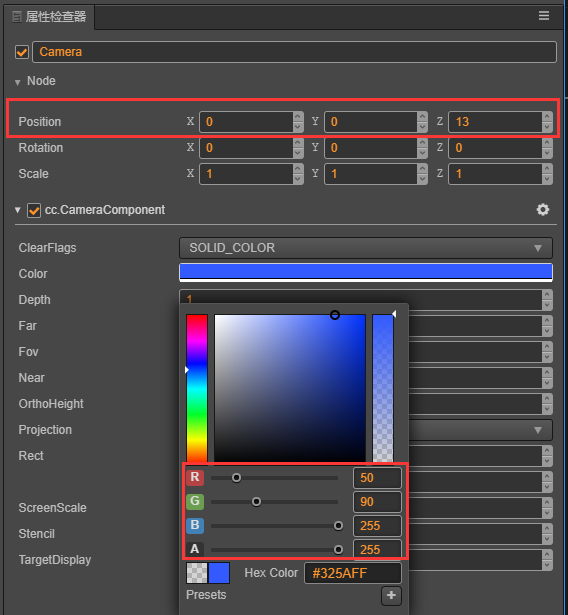
Task: Click the Position Z value field
Action: click(x=495, y=122)
